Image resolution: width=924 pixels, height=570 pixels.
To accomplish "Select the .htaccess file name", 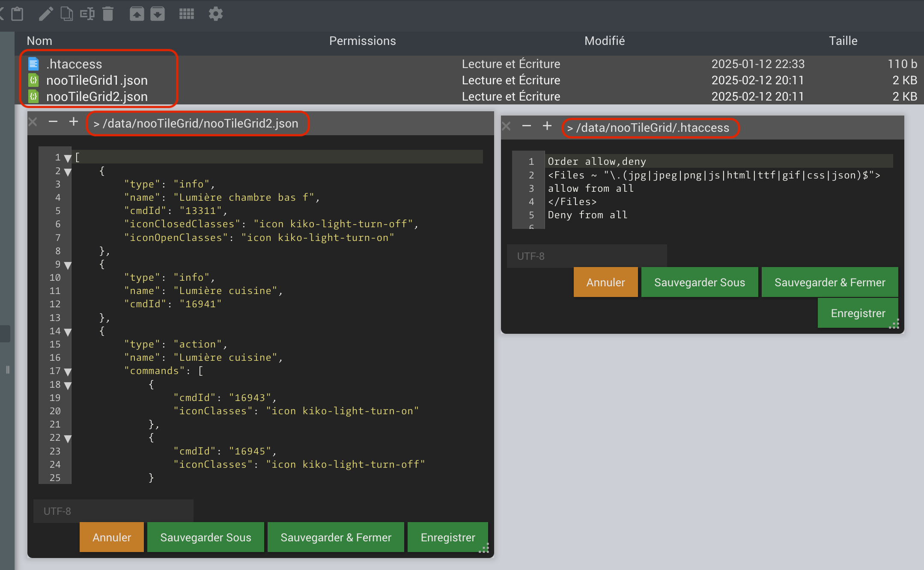I will pos(74,64).
